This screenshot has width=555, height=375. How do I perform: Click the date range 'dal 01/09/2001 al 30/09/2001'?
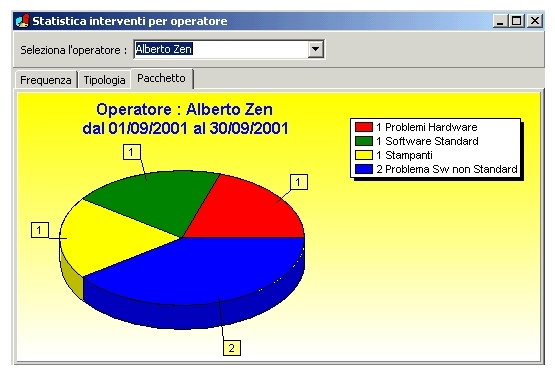pos(185,128)
